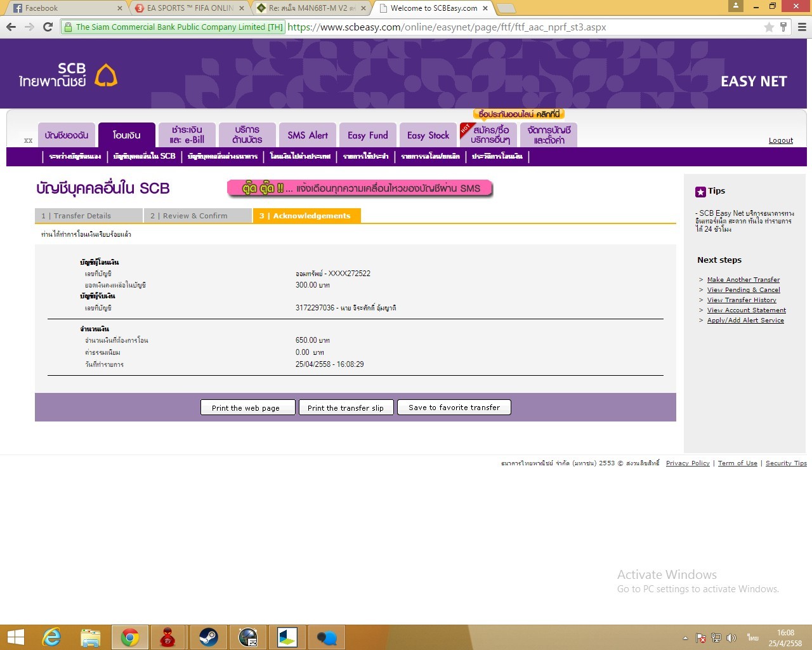
Task: Click the SCB bank logo
Action: 68,76
